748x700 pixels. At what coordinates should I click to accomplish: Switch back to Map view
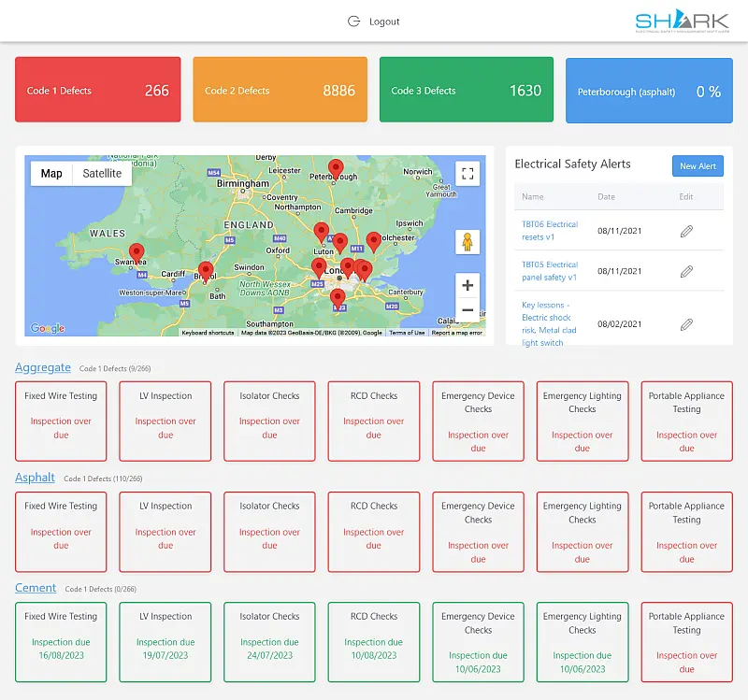click(51, 174)
